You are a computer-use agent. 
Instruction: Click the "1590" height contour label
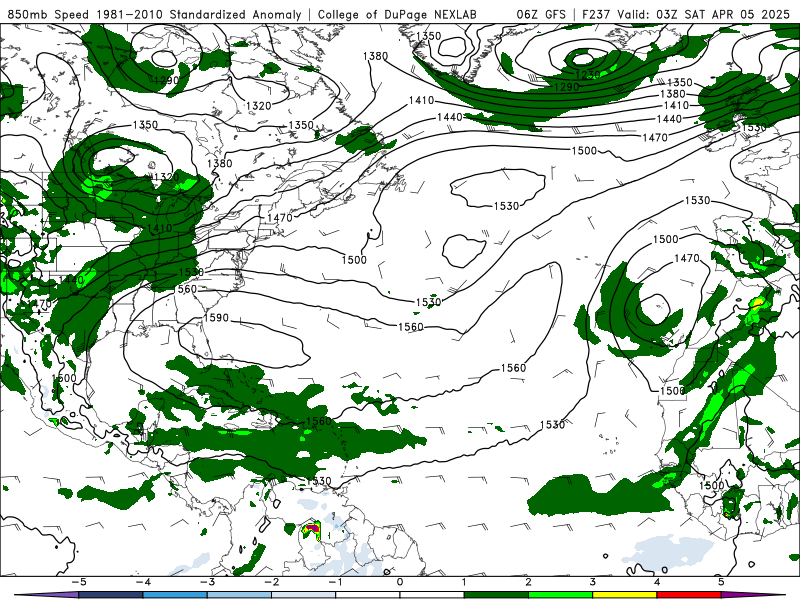point(216,318)
